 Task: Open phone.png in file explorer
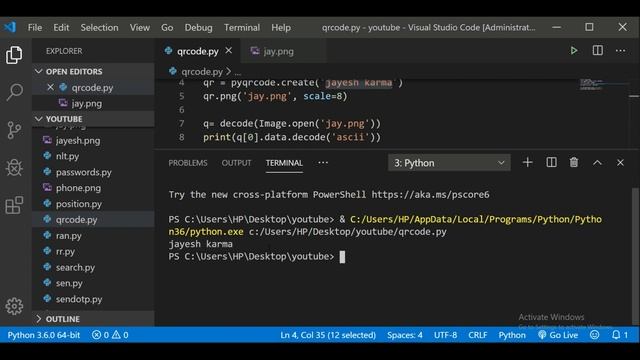(x=93, y=188)
